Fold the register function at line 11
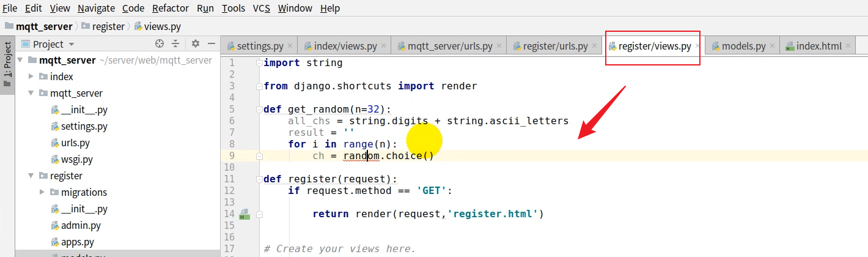 (x=259, y=179)
